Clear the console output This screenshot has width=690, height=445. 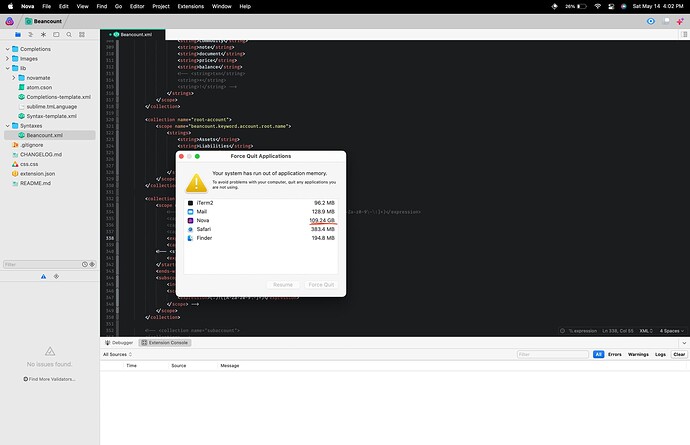pos(679,354)
